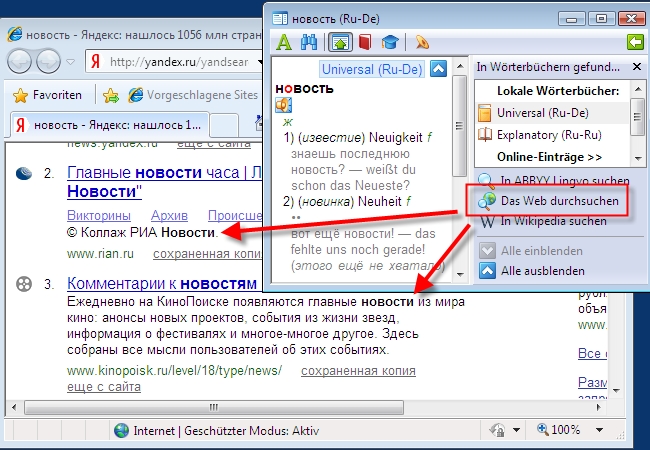Click the kinopoisk film reel favicon

[x=24, y=284]
